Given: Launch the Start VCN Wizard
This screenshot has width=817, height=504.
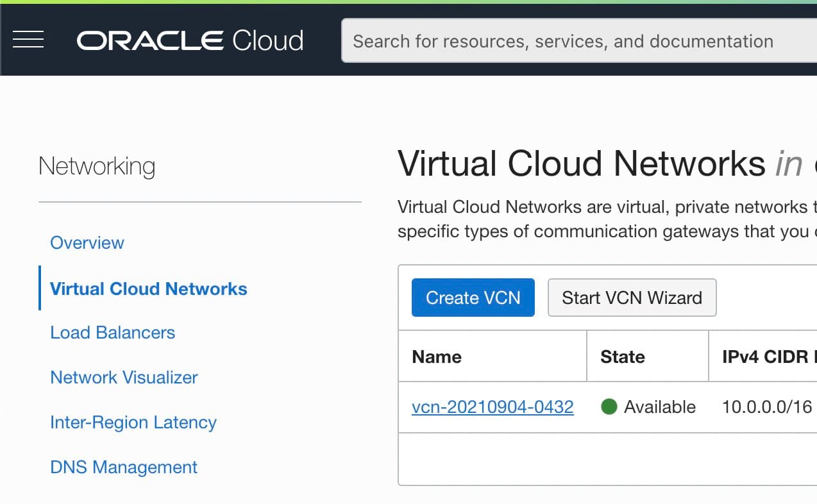Looking at the screenshot, I should click(632, 297).
